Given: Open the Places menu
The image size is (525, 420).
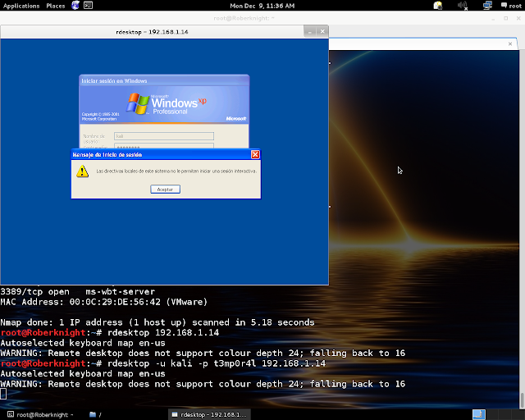Looking at the screenshot, I should point(56,6).
